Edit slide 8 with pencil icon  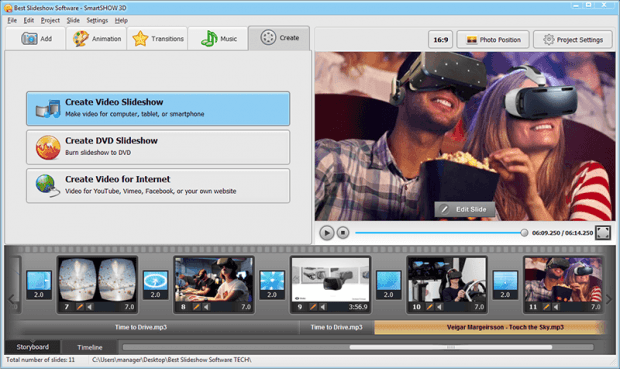coord(196,307)
